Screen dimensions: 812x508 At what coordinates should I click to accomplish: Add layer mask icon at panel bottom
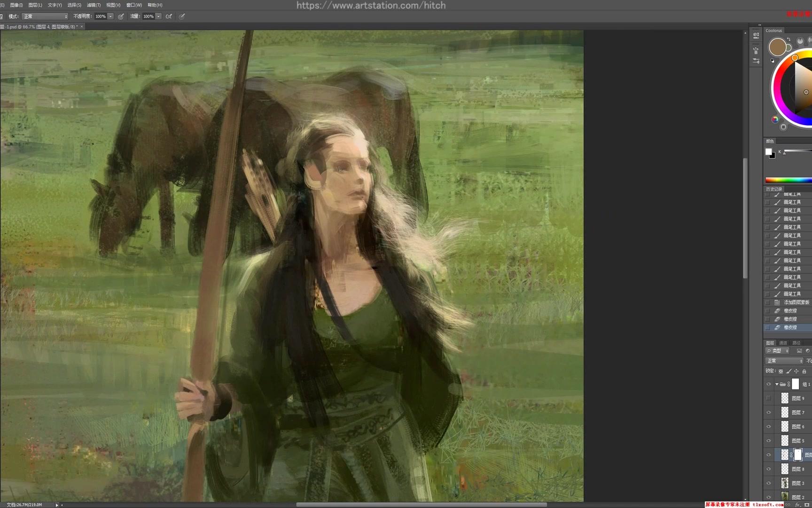coord(807,505)
